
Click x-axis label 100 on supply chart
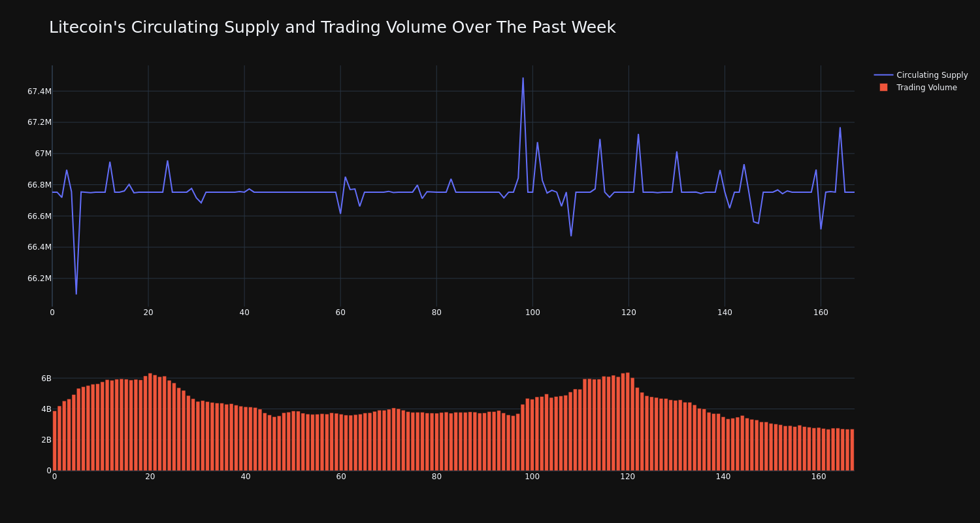[532, 312]
